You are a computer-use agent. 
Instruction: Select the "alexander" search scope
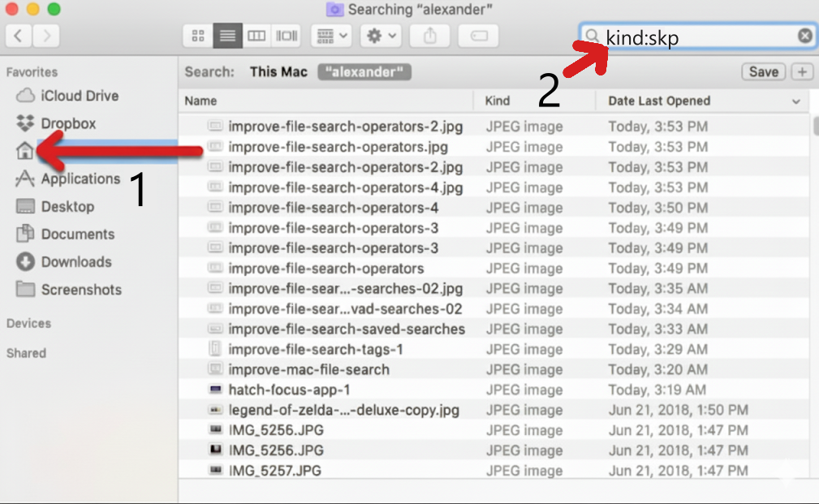[x=364, y=71]
